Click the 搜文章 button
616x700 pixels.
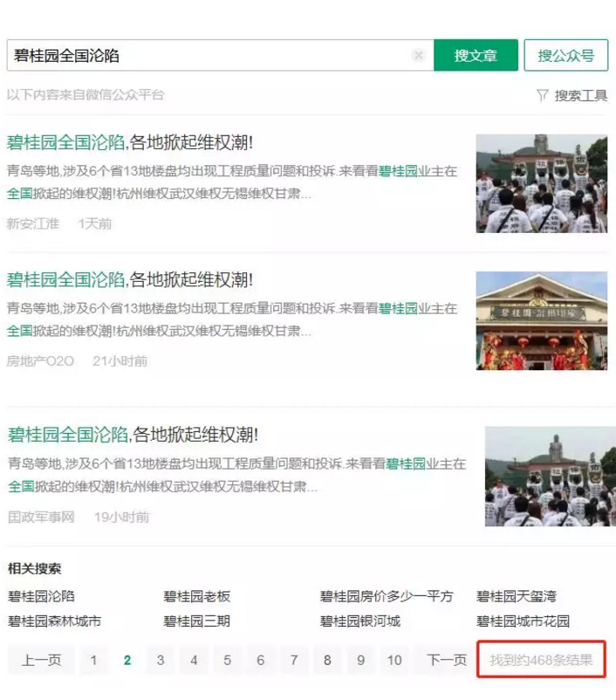[476, 56]
